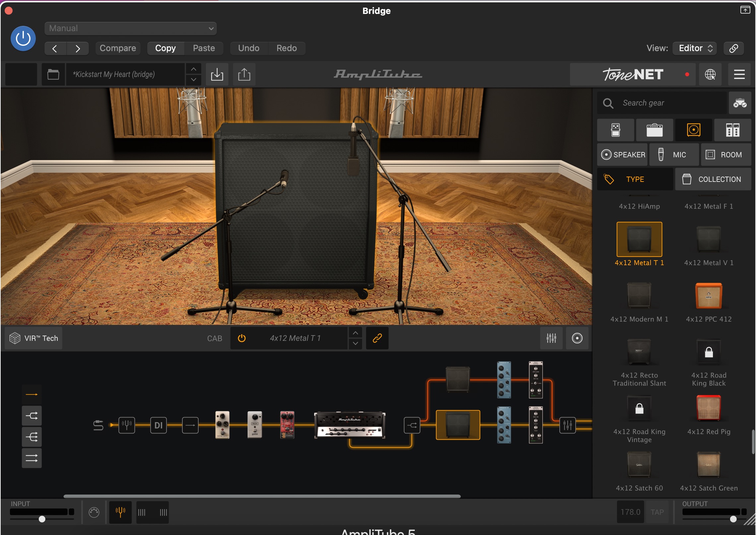Open the View Editor dropdown
Viewport: 756px width, 535px height.
coord(695,48)
